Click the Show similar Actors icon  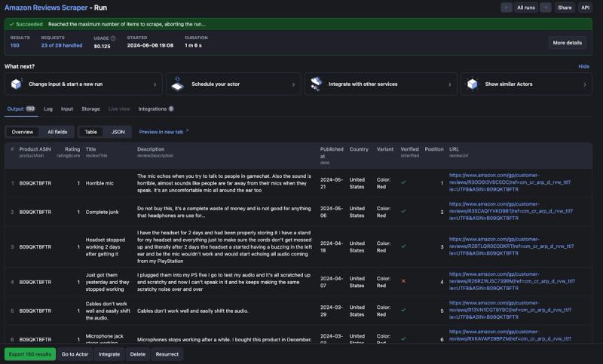pyautogui.click(x=473, y=84)
